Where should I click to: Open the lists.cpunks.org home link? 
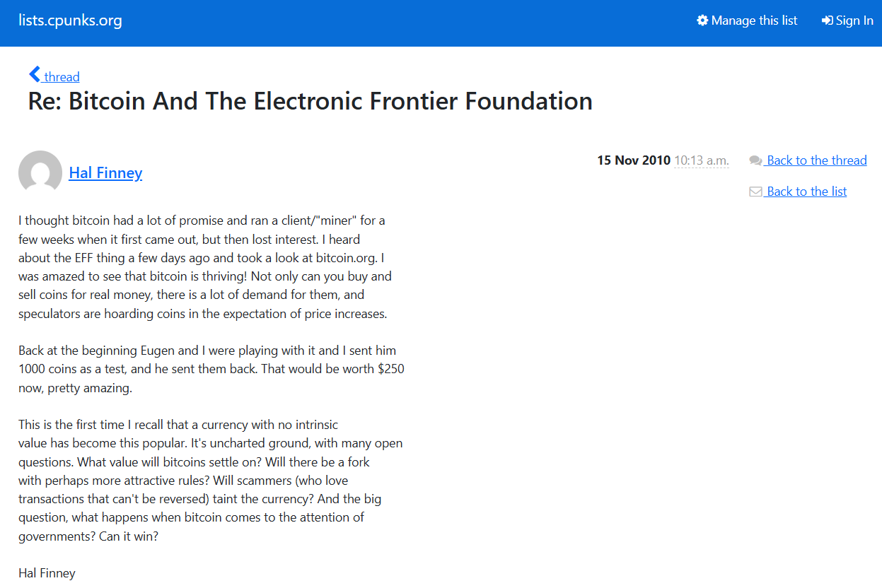pos(70,20)
